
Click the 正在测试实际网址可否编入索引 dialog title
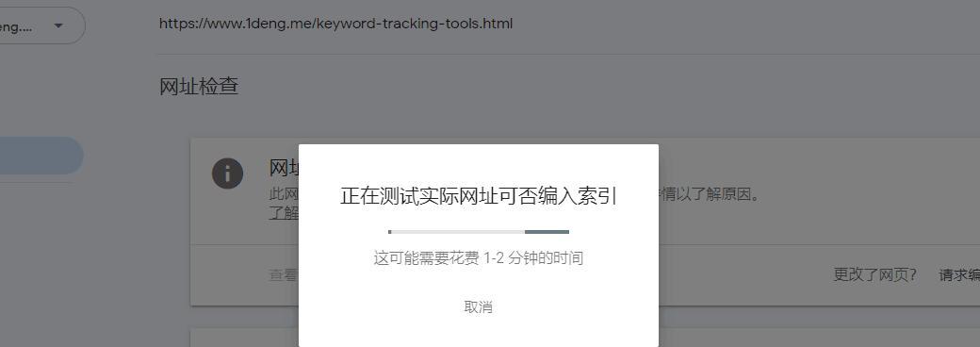(x=479, y=196)
